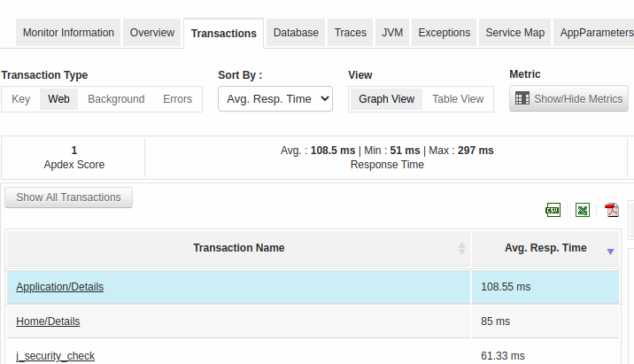Click the Show/Hide Metrics table icon
Viewport: 634px width, 364px height.
click(x=522, y=99)
